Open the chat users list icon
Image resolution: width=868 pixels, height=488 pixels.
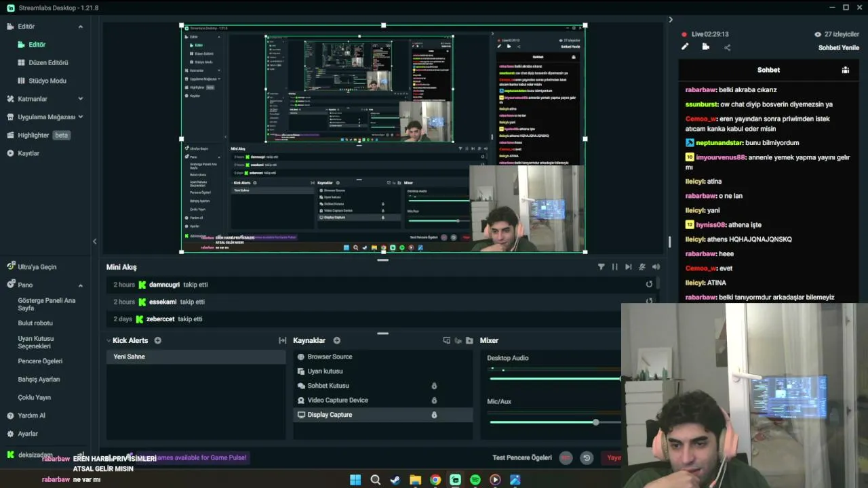click(x=846, y=70)
